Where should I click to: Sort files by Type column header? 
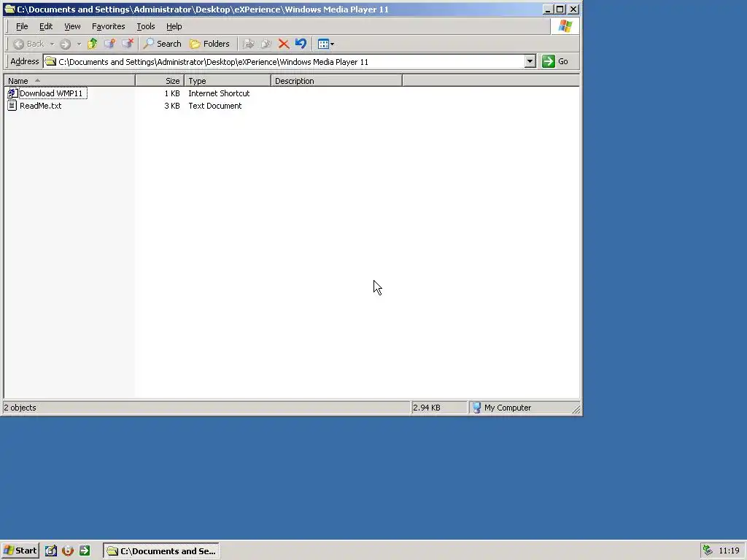coord(228,81)
